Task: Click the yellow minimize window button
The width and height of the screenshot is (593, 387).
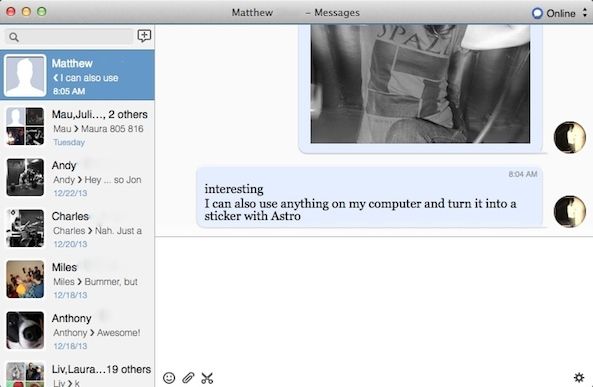Action: pyautogui.click(x=26, y=12)
